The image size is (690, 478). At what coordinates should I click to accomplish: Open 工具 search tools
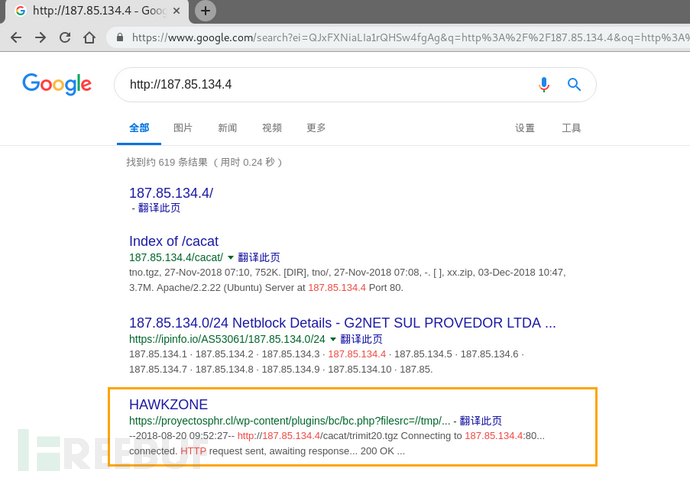click(571, 128)
